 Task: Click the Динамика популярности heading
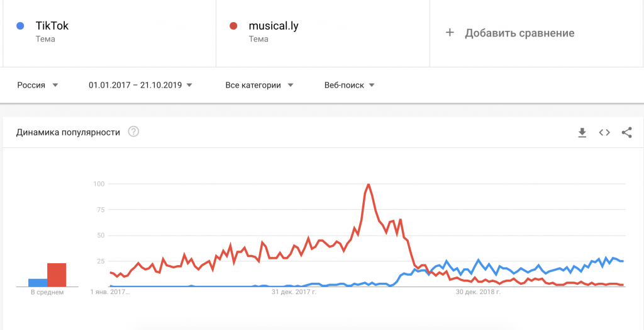click(68, 132)
